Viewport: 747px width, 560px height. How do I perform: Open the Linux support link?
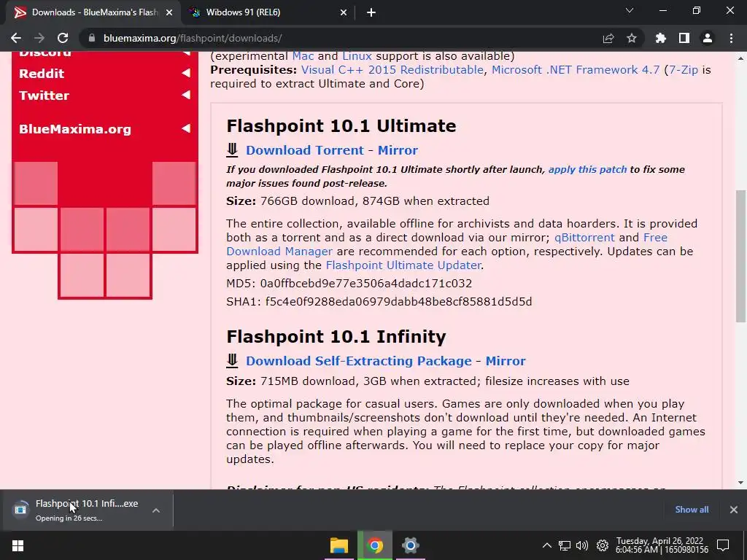357,56
